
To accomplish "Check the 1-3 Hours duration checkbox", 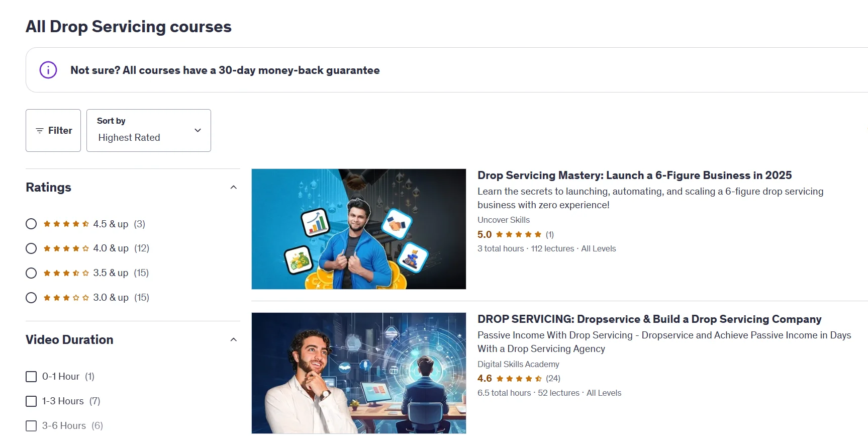I will coord(31,401).
